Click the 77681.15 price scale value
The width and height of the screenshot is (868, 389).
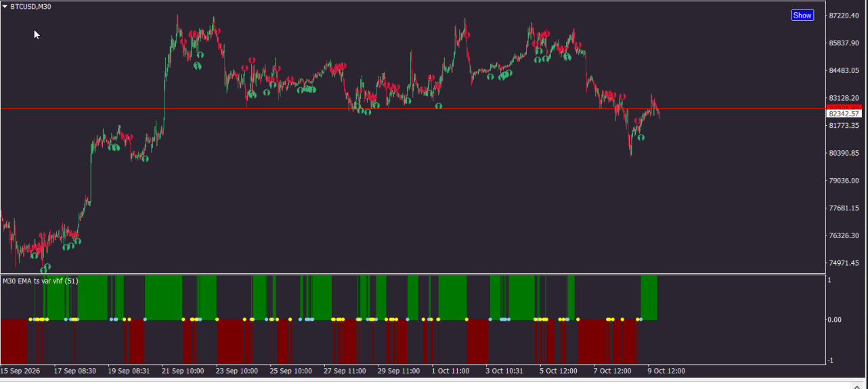844,208
